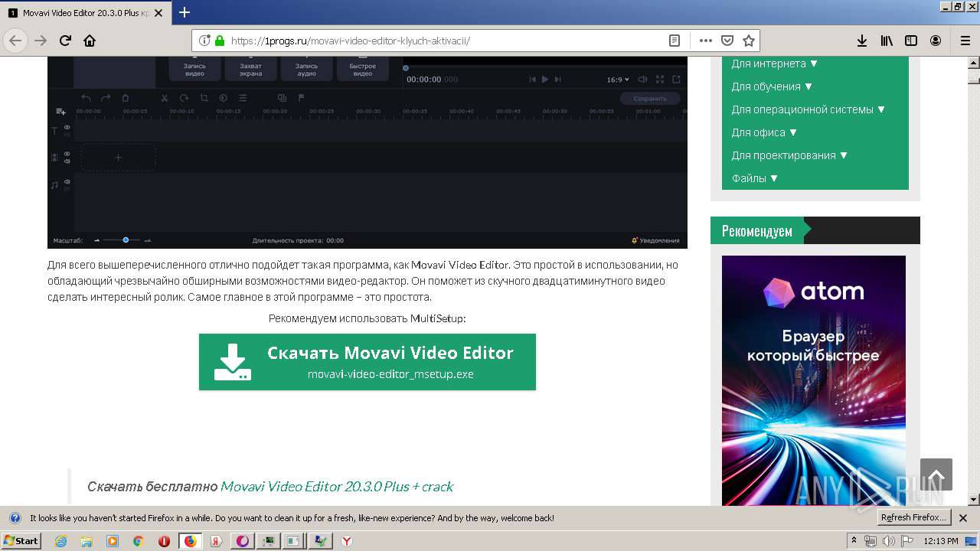Launch Opera from the taskbar
The width and height of the screenshot is (980, 551).
click(x=164, y=541)
